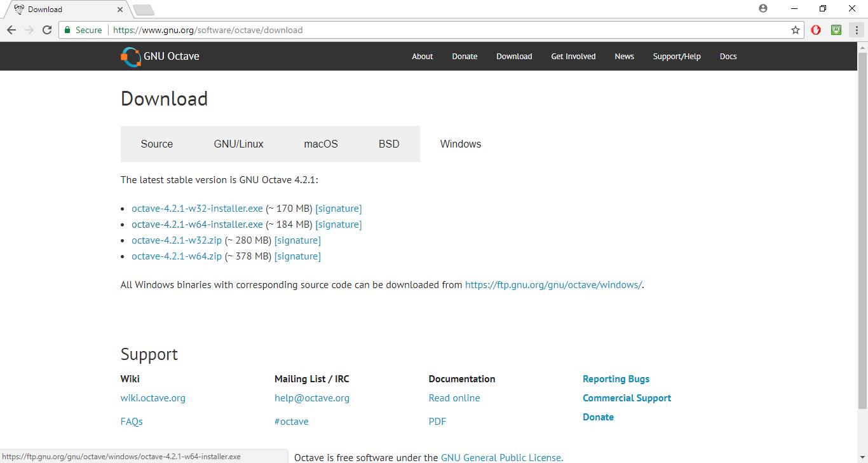Reload the page with the refresh icon
The image size is (868, 463).
tap(46, 30)
